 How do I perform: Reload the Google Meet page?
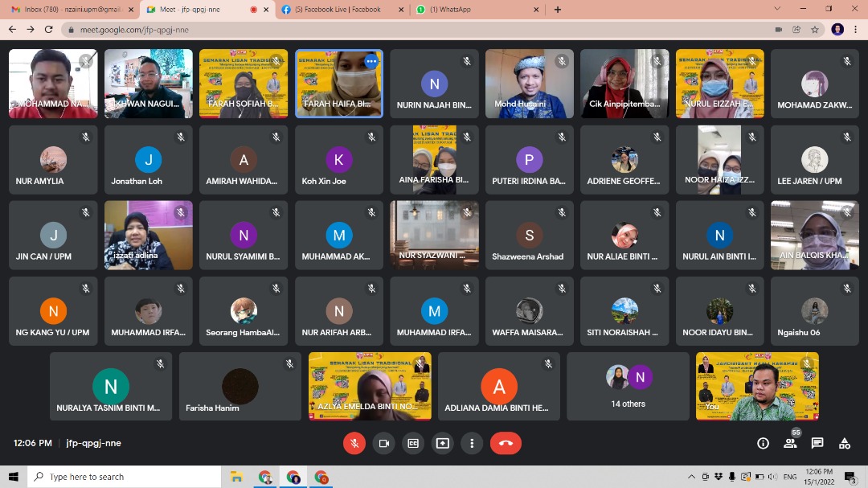(x=49, y=29)
